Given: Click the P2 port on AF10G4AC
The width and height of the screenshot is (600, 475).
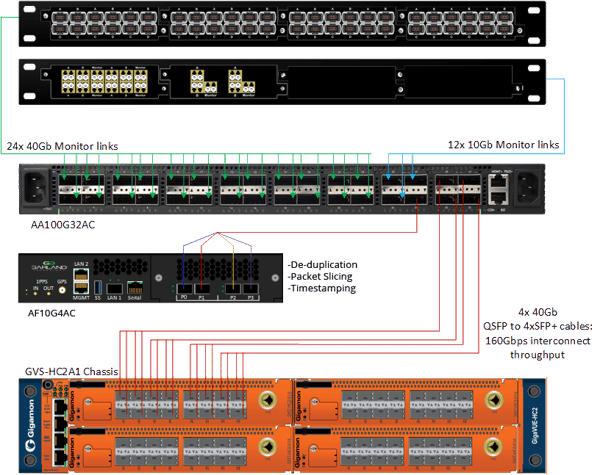Looking at the screenshot, I should (x=233, y=289).
